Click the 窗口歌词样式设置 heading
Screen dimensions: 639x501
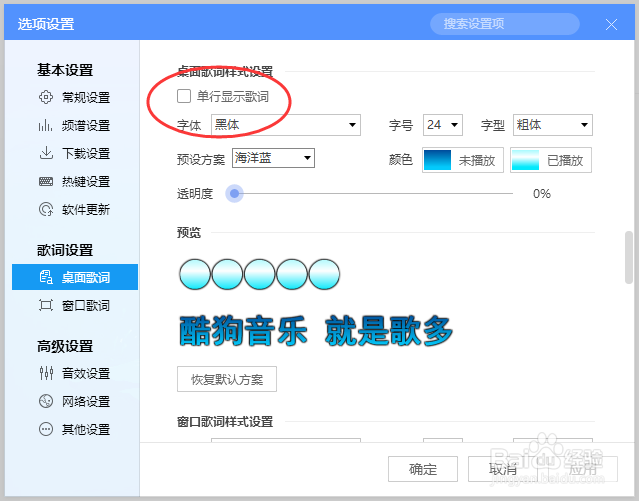click(x=225, y=422)
